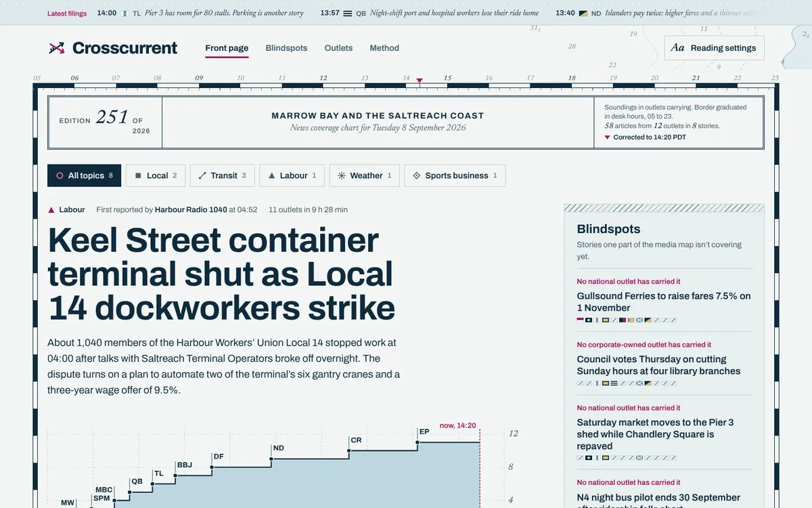Click the BBJ marker on the coverage chart

[175, 475]
